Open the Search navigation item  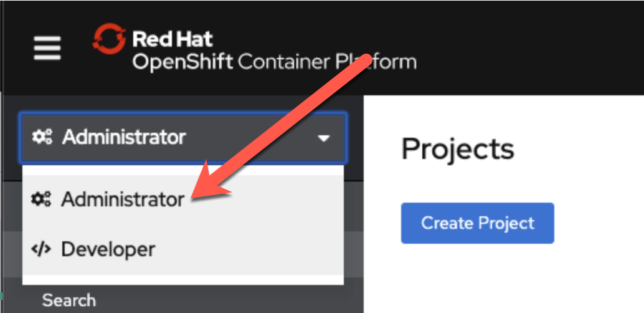tap(69, 301)
